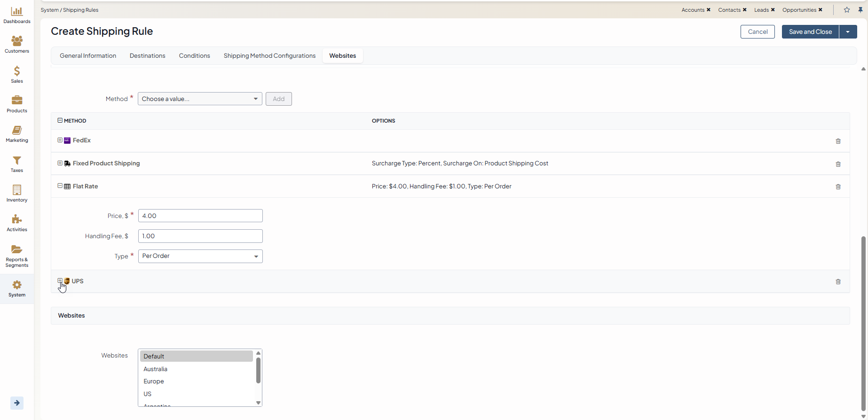The image size is (868, 420).
Task: Mark page as favorite with star icon
Action: tap(847, 10)
